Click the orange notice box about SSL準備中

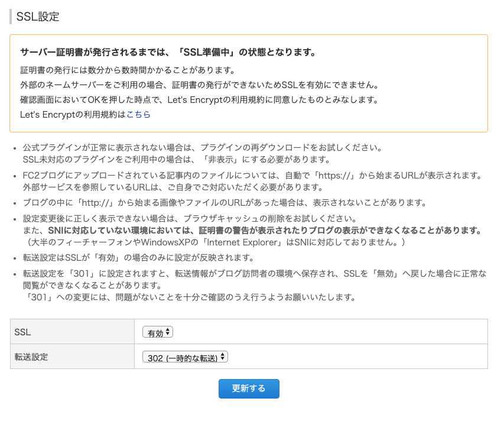pyautogui.click(x=248, y=83)
